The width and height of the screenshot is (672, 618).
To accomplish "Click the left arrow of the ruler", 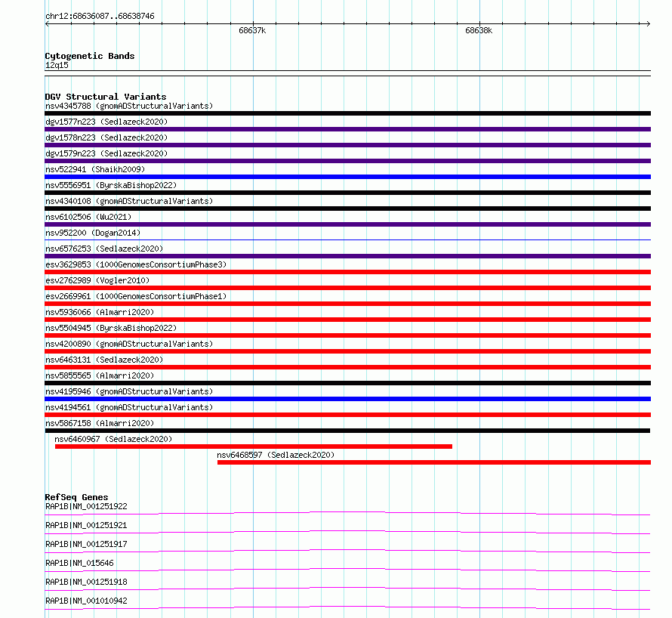I will pyautogui.click(x=47, y=24).
